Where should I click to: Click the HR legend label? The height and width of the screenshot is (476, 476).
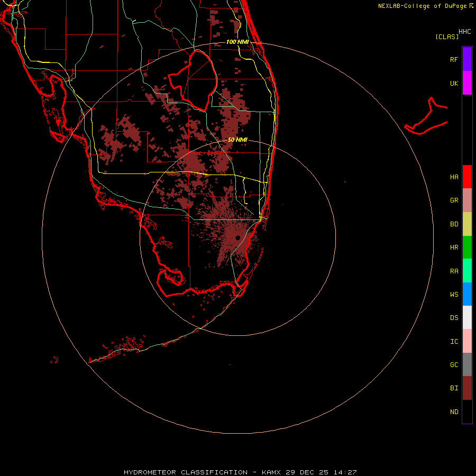[x=454, y=248]
